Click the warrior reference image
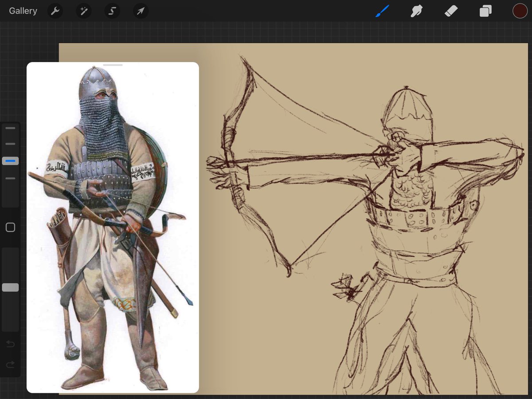The height and width of the screenshot is (399, 532). (113, 227)
